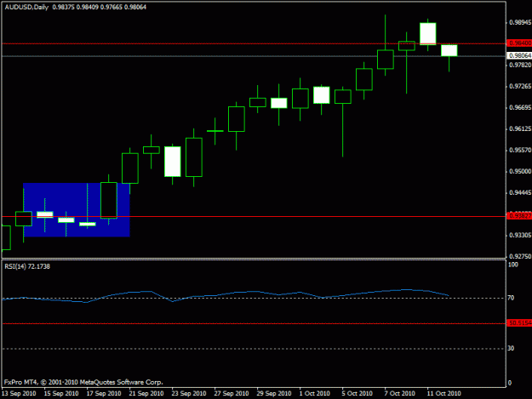Screen dimensions: 532x399
Task: Click the current price label 0.98064
Action: 519,55
